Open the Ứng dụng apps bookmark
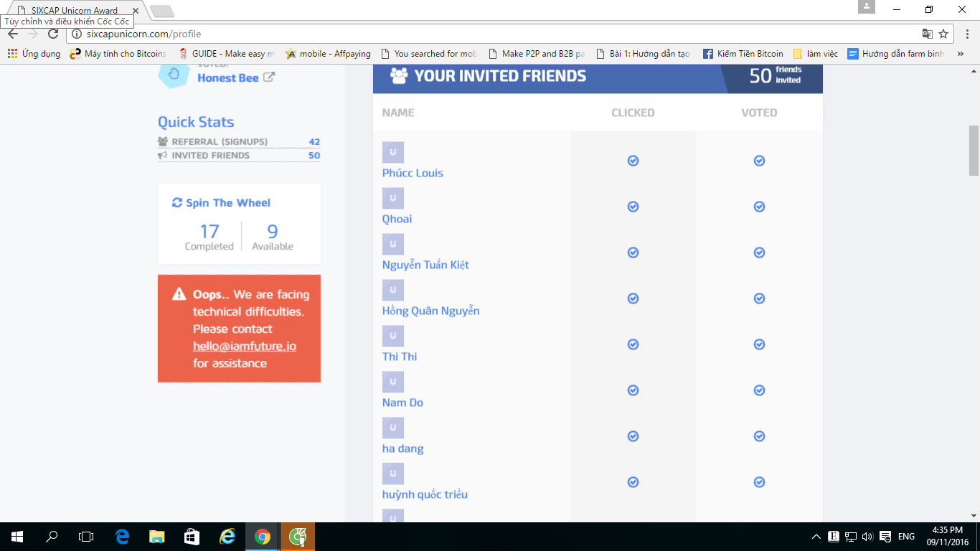The image size is (980, 551). [34, 54]
